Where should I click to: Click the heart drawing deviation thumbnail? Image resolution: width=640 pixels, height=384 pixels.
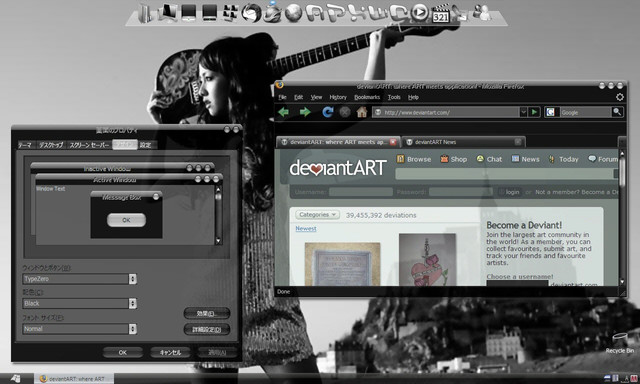pyautogui.click(x=427, y=260)
